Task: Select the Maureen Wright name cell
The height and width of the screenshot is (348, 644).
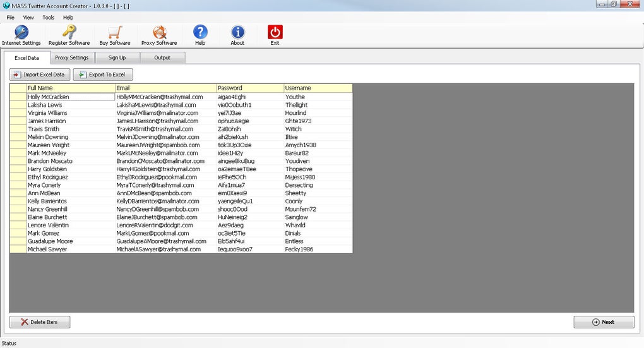Action: [71, 145]
